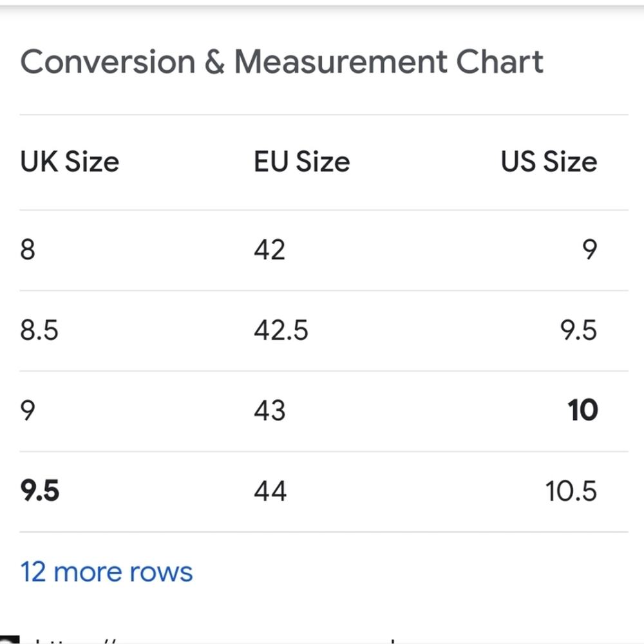Screen dimensions: 644x644
Task: Click the bold US size 10 cell
Action: (x=583, y=410)
